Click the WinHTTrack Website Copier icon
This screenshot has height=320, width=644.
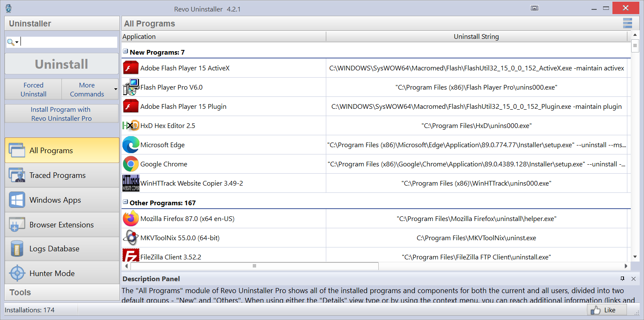(x=131, y=183)
